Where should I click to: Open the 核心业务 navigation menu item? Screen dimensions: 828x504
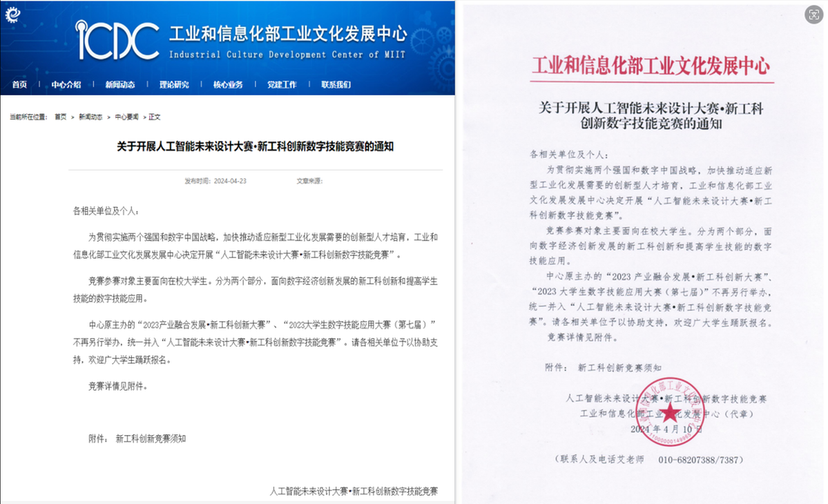pyautogui.click(x=228, y=84)
